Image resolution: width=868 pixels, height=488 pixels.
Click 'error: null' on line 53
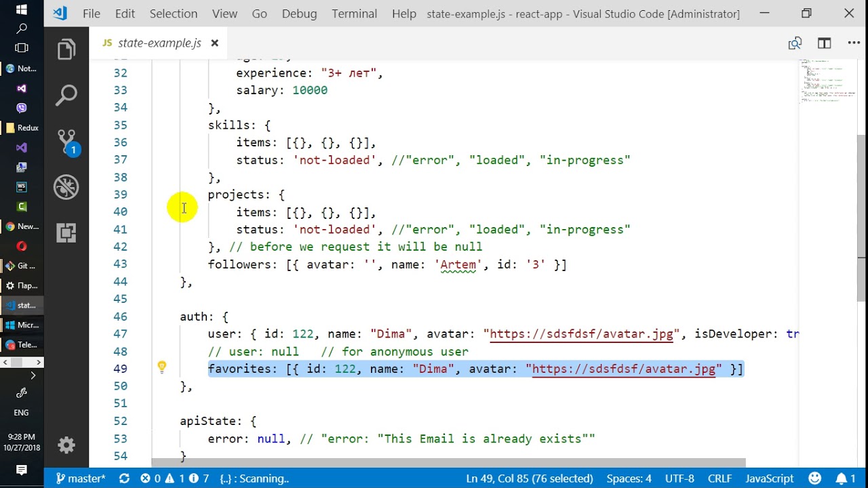tap(247, 439)
